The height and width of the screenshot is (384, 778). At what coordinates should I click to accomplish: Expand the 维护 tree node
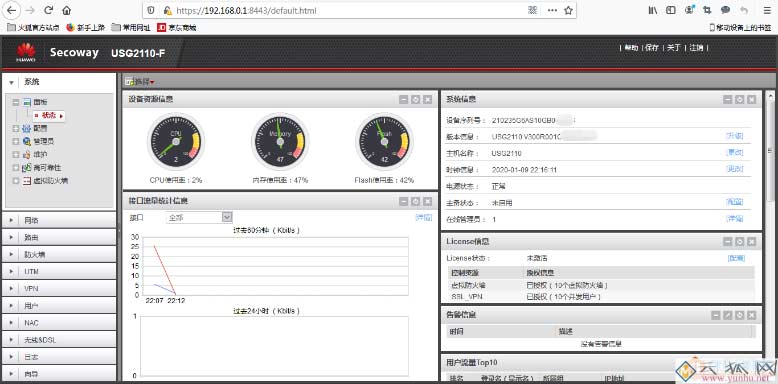16,154
